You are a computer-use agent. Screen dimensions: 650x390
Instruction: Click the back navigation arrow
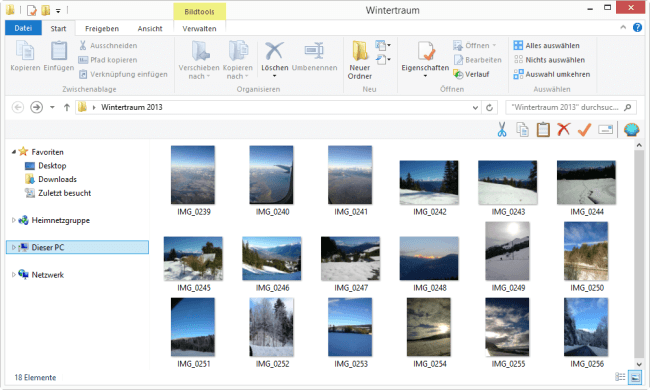tap(18, 107)
